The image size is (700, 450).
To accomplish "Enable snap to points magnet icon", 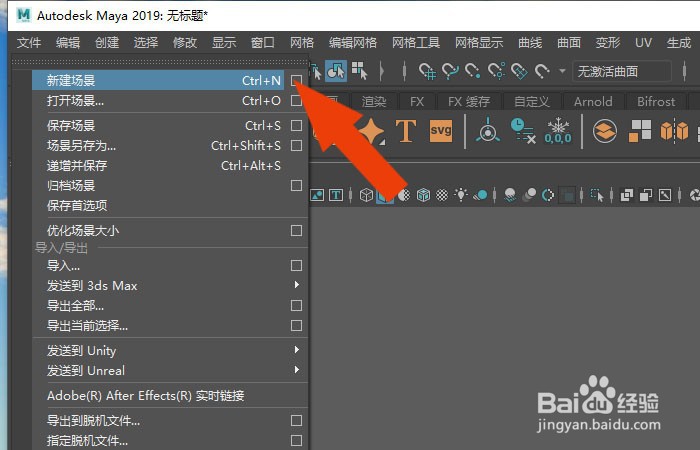I will pyautogui.click(x=472, y=71).
